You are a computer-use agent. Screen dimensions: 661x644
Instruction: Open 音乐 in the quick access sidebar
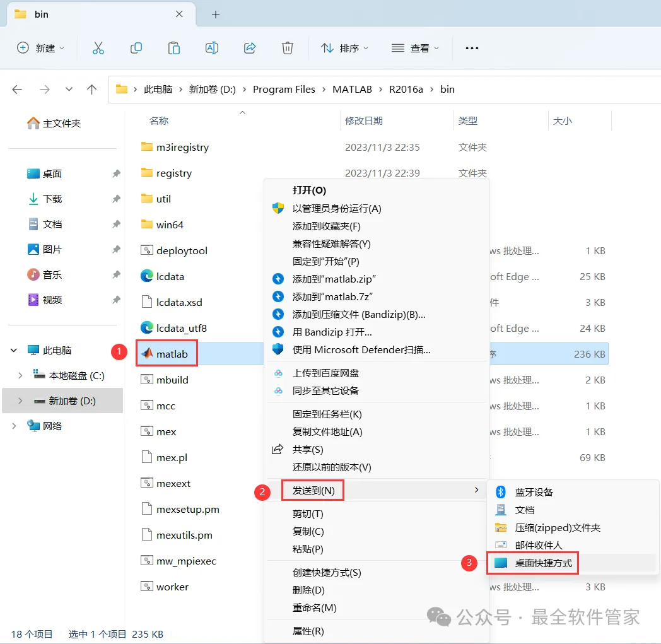(x=45, y=275)
